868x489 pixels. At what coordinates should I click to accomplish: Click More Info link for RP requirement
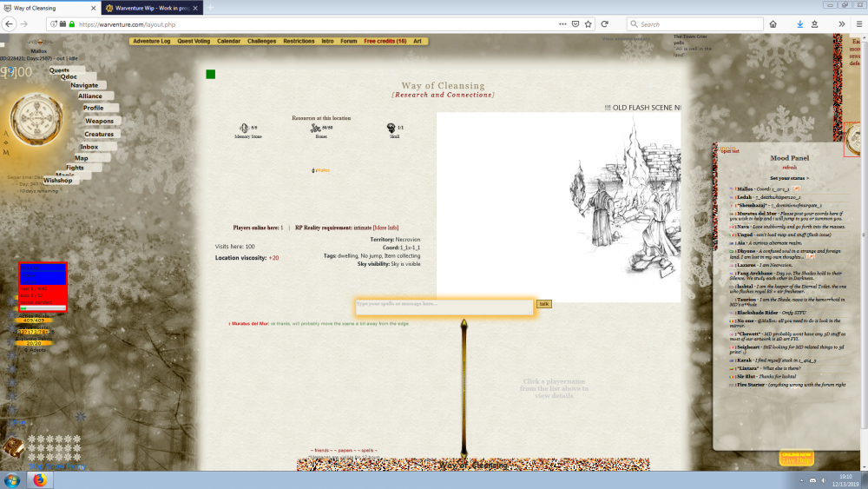(386, 228)
